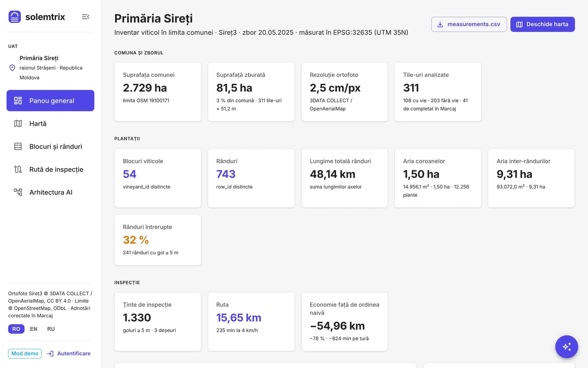Click the Rânduri întrerupte 32 % value
This screenshot has height=368, width=588.
click(136, 240)
